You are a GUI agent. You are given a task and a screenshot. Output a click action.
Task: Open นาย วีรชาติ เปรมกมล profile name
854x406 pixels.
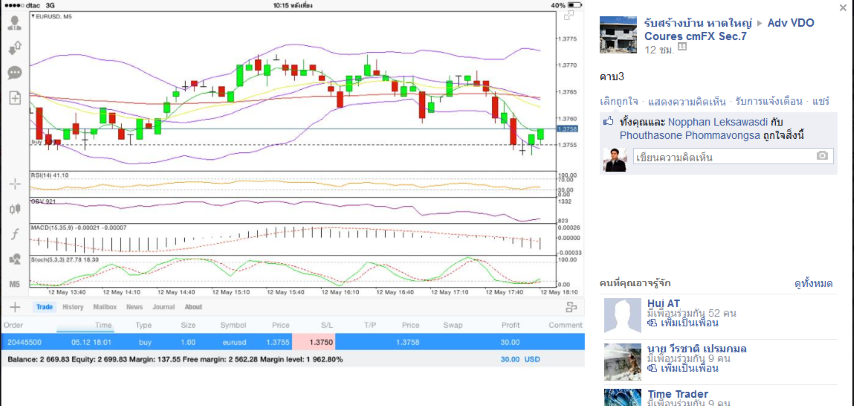pyautogui.click(x=697, y=349)
